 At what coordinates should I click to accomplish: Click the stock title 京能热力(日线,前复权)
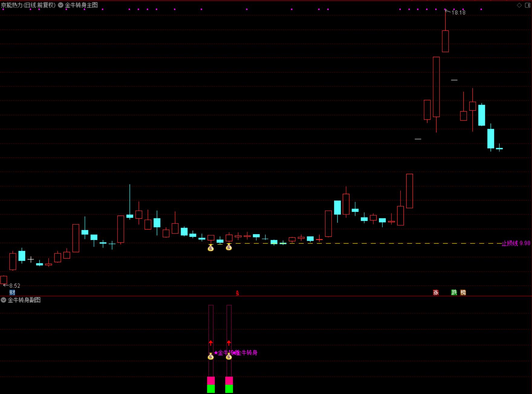(x=28, y=5)
